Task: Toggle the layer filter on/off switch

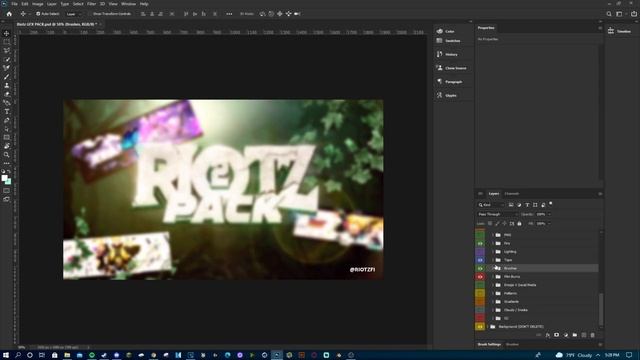Action: tap(551, 203)
